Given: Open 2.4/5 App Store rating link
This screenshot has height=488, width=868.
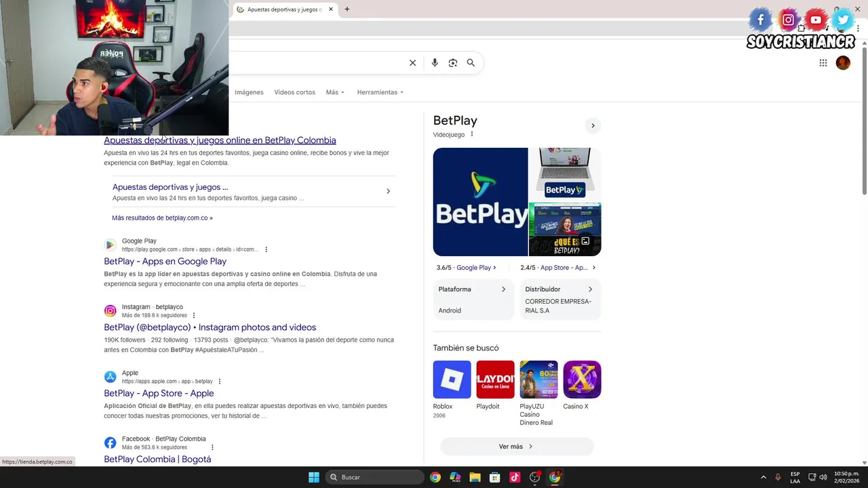Looking at the screenshot, I should pos(558,268).
